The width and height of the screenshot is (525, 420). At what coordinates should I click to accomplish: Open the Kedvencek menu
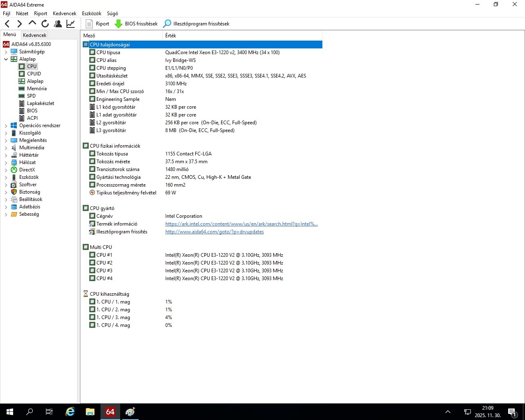pyautogui.click(x=65, y=13)
